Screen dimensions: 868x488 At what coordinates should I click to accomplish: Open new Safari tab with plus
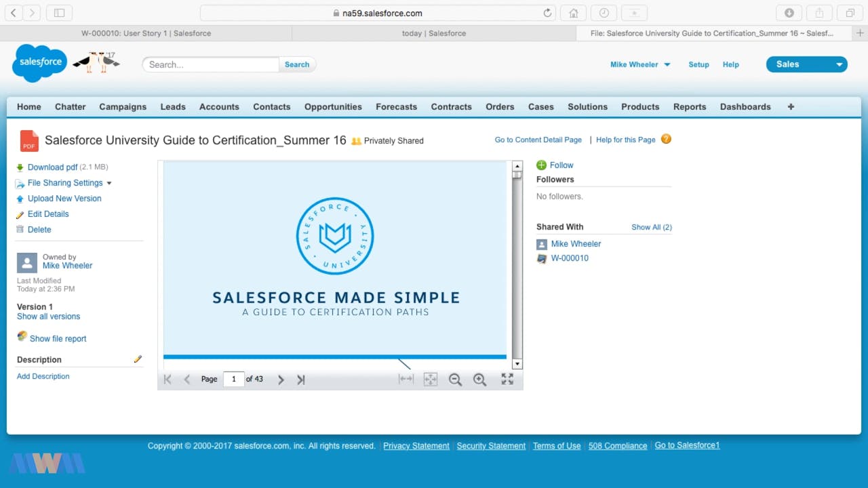pos(861,33)
